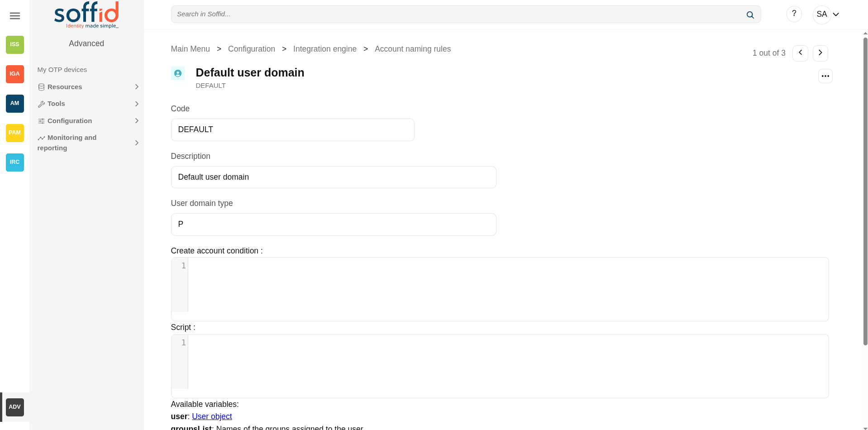
Task: Open the IRC module icon
Action: point(15,162)
